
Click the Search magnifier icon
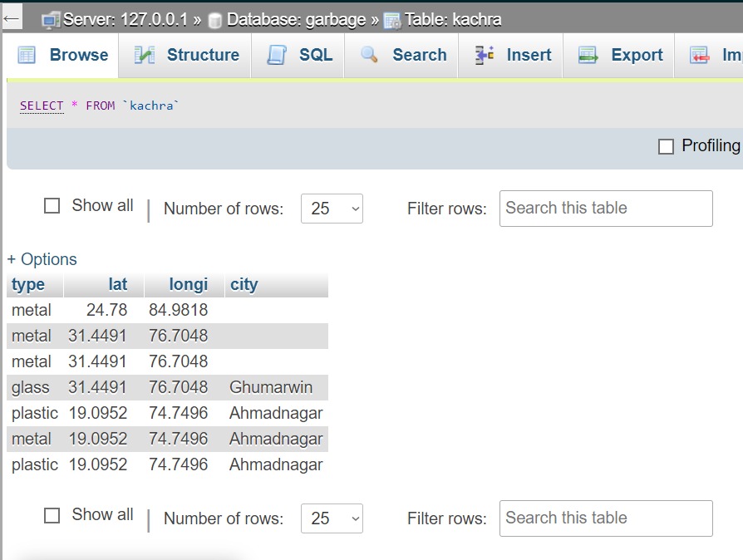click(x=369, y=55)
